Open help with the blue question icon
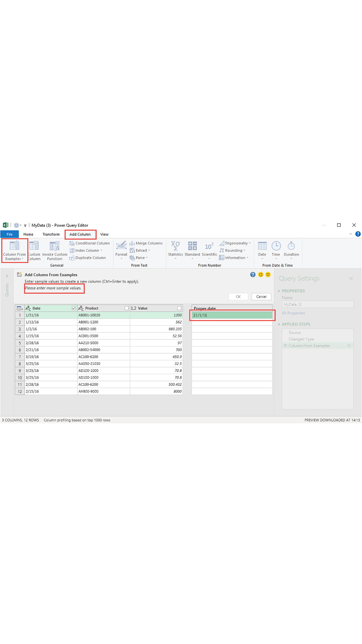This screenshot has width=362, height=644. [253, 274]
